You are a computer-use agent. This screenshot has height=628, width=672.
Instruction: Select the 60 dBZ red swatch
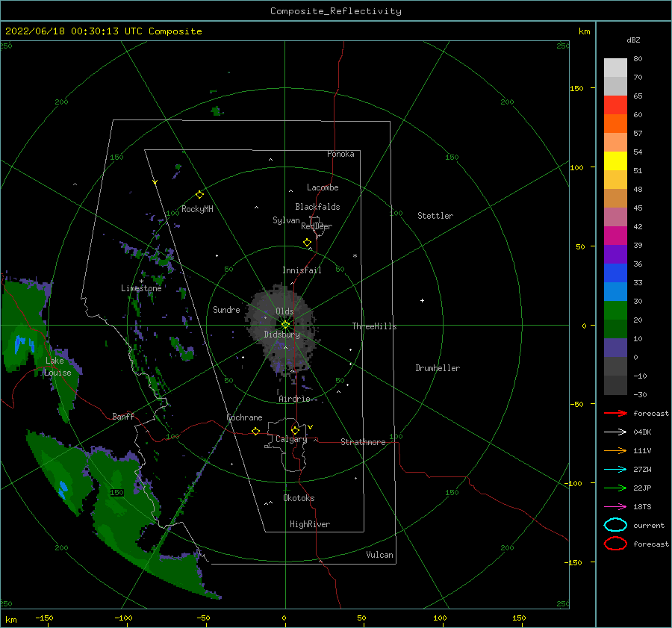(x=615, y=105)
